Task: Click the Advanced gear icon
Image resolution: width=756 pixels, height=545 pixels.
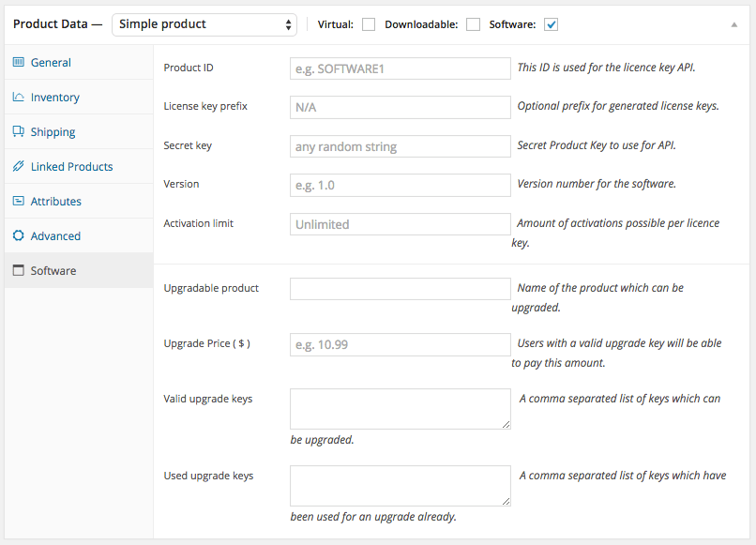Action: (x=19, y=236)
